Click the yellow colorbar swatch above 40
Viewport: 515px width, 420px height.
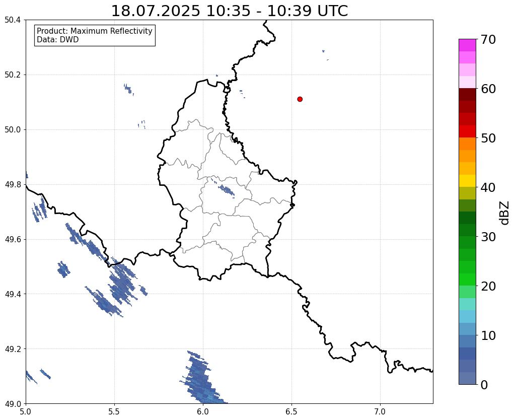click(467, 181)
